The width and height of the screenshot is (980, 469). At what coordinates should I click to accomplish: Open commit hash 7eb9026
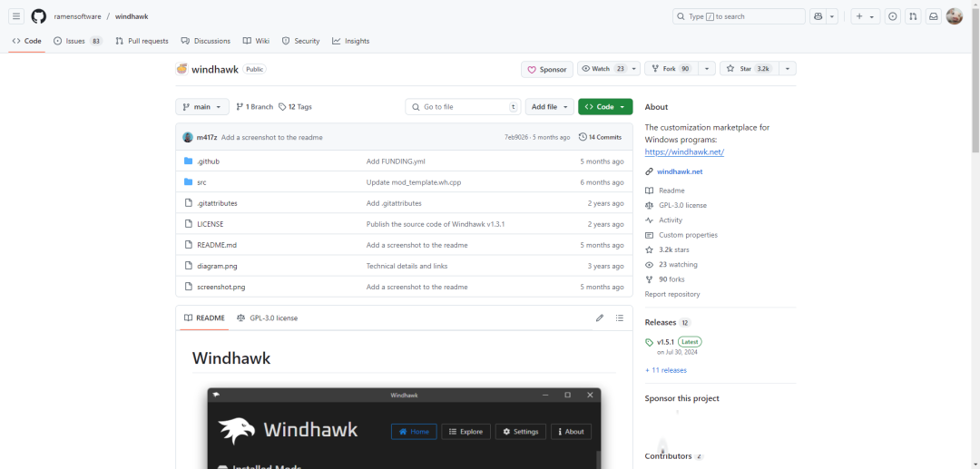pyautogui.click(x=516, y=137)
